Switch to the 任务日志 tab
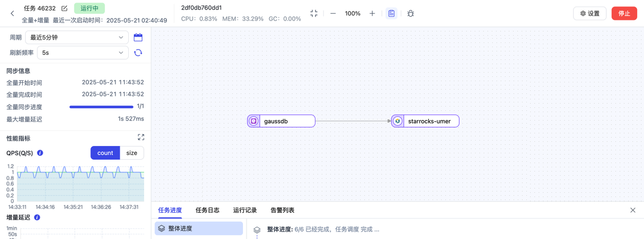Image resolution: width=644 pixels, height=239 pixels. [x=207, y=210]
